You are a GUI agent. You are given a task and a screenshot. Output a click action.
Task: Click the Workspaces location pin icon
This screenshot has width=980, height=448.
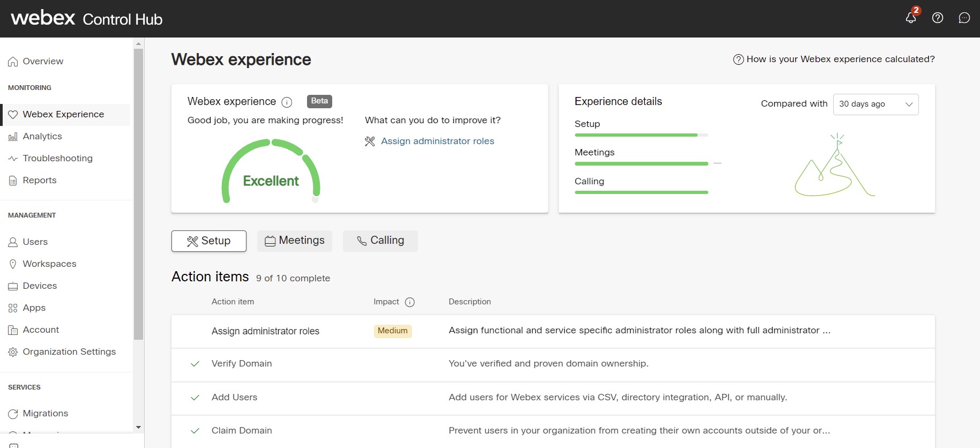coord(13,264)
